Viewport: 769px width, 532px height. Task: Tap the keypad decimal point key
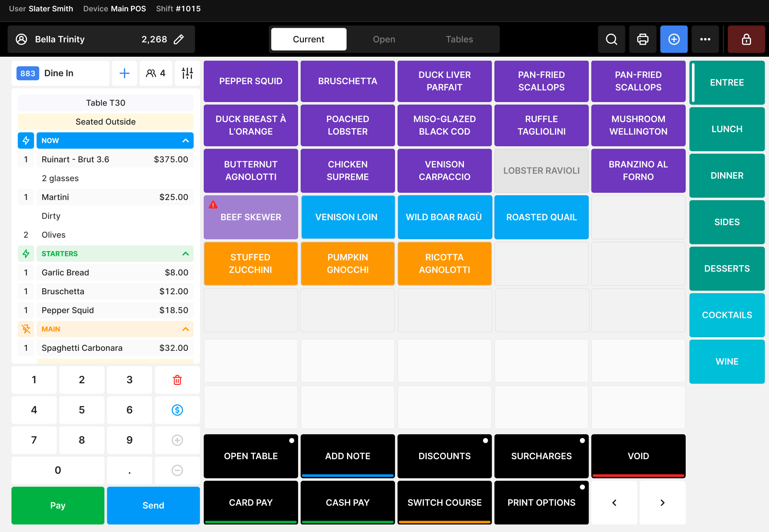tap(129, 470)
